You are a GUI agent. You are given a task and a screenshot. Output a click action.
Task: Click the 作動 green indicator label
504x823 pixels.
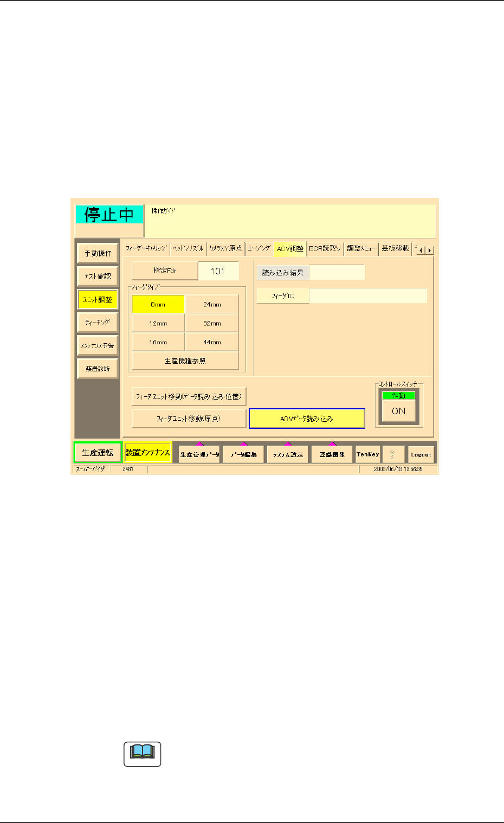398,396
